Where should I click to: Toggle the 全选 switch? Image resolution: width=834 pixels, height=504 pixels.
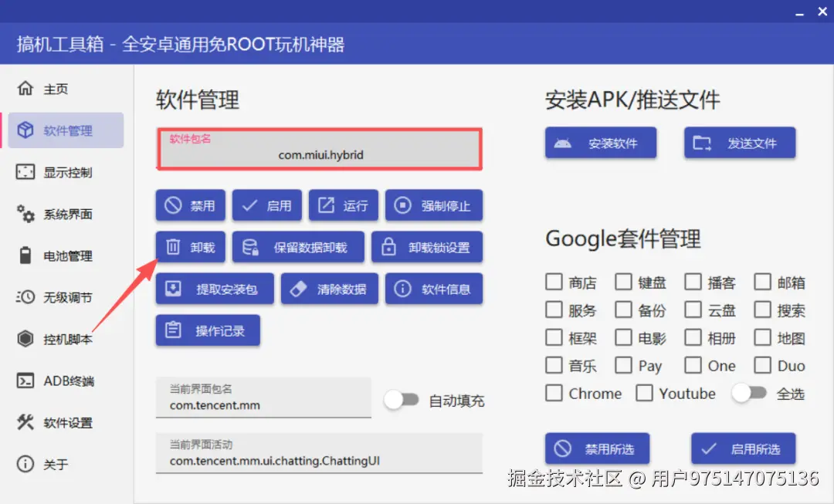(749, 393)
